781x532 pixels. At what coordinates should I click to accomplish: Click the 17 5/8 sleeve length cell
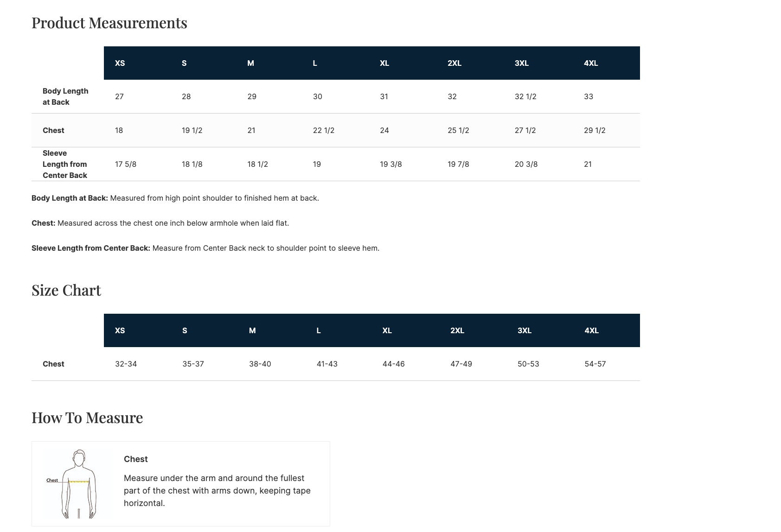[x=126, y=164]
